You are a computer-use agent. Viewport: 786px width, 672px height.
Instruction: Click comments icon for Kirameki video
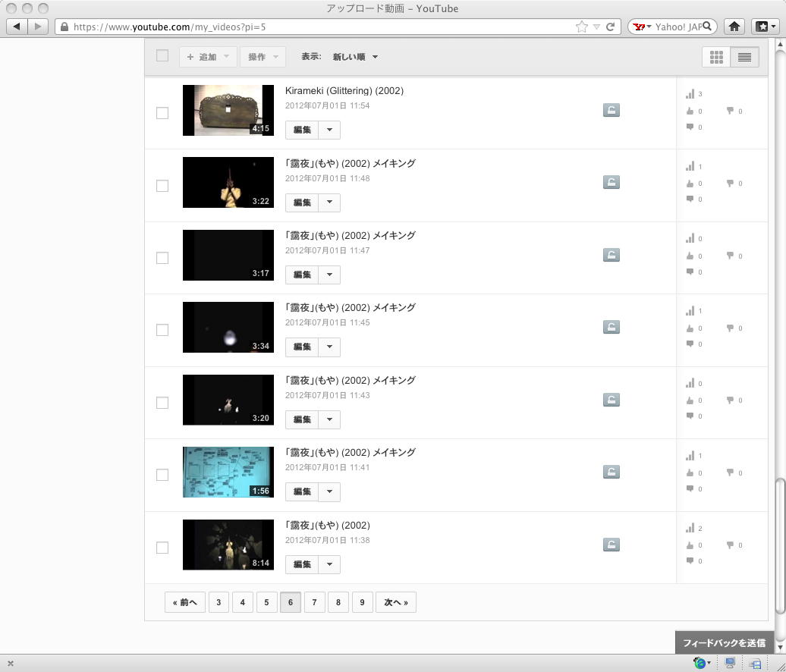pyautogui.click(x=690, y=127)
